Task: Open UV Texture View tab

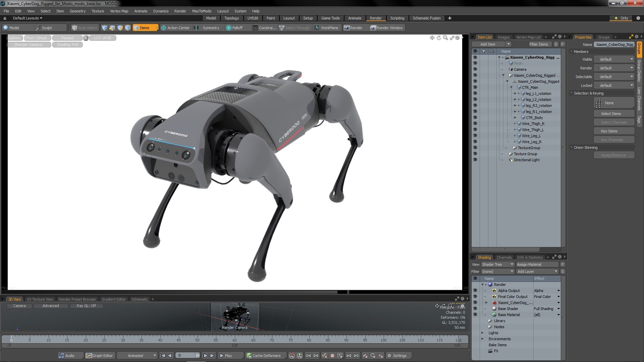Action: (x=40, y=299)
